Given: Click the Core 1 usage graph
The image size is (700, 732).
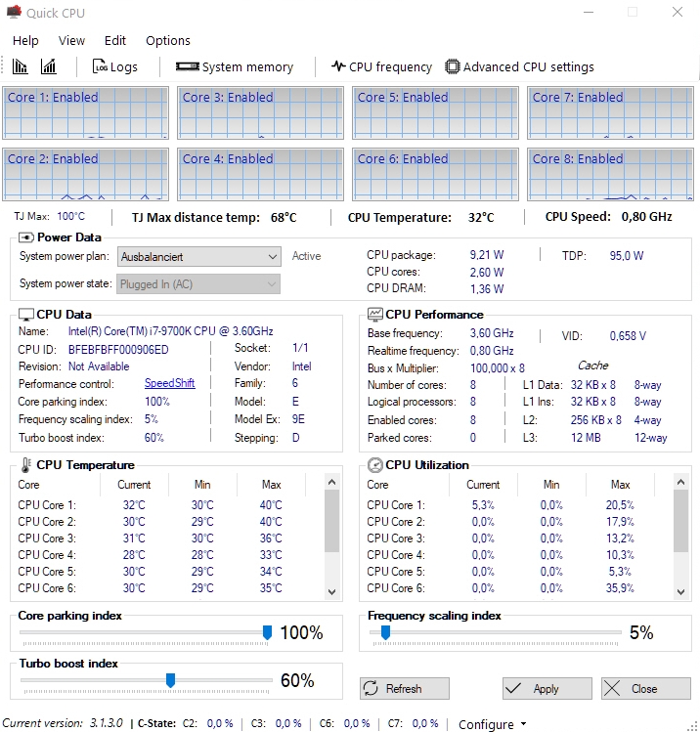Looking at the screenshot, I should 85,113.
